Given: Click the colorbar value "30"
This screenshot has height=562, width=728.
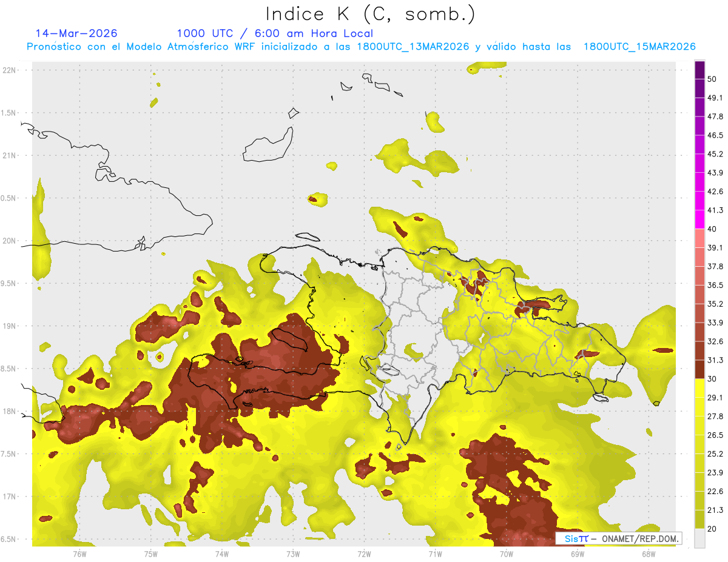Looking at the screenshot, I should coord(712,379).
